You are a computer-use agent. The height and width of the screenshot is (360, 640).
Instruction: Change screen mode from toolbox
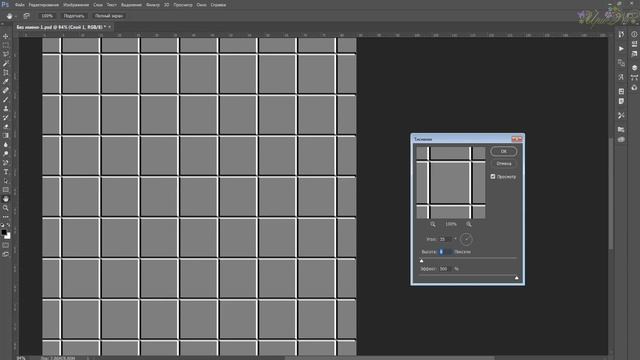pyautogui.click(x=6, y=254)
